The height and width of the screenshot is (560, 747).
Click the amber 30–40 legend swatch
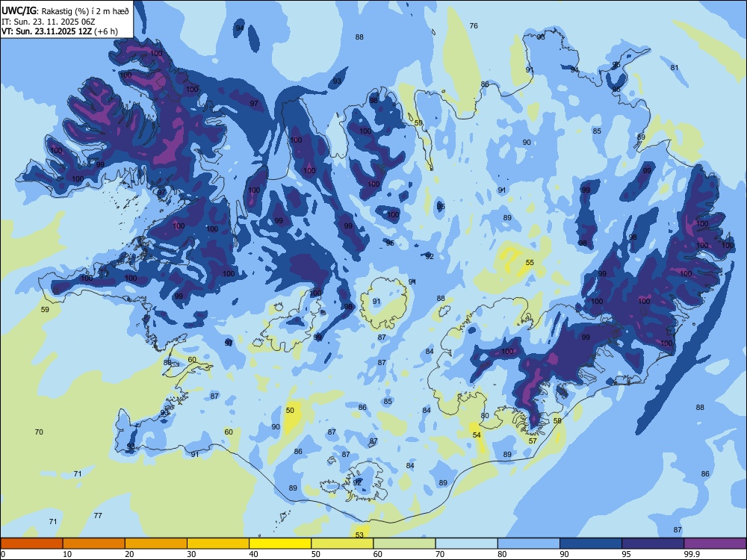[x=218, y=544]
